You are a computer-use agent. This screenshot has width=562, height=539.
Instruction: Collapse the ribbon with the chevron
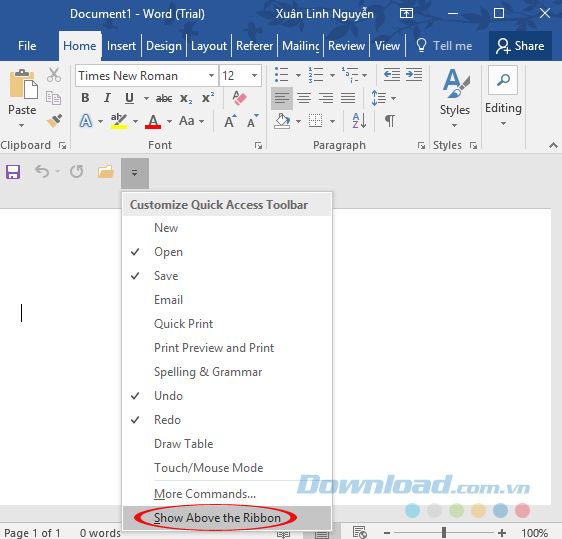[553, 145]
